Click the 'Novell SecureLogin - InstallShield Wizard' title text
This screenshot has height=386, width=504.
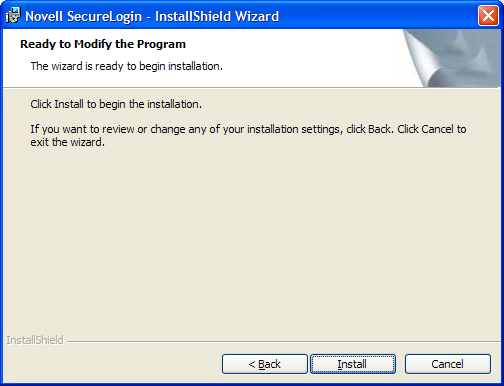[x=152, y=16]
